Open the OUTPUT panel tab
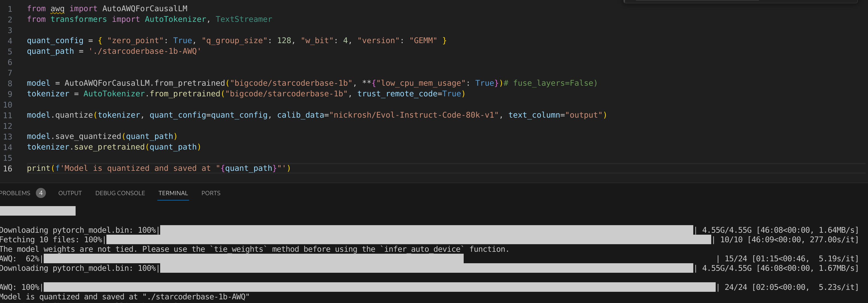Image resolution: width=868 pixels, height=303 pixels. click(70, 193)
